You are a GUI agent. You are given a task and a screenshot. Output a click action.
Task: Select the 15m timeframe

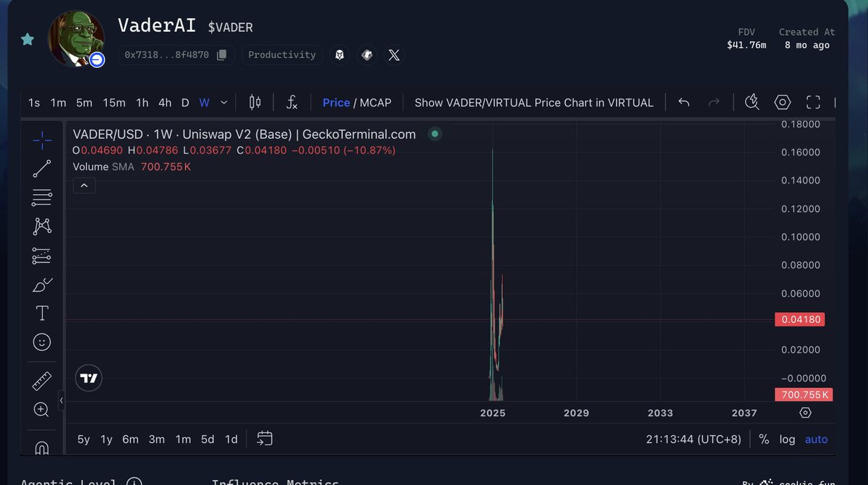[x=114, y=103]
